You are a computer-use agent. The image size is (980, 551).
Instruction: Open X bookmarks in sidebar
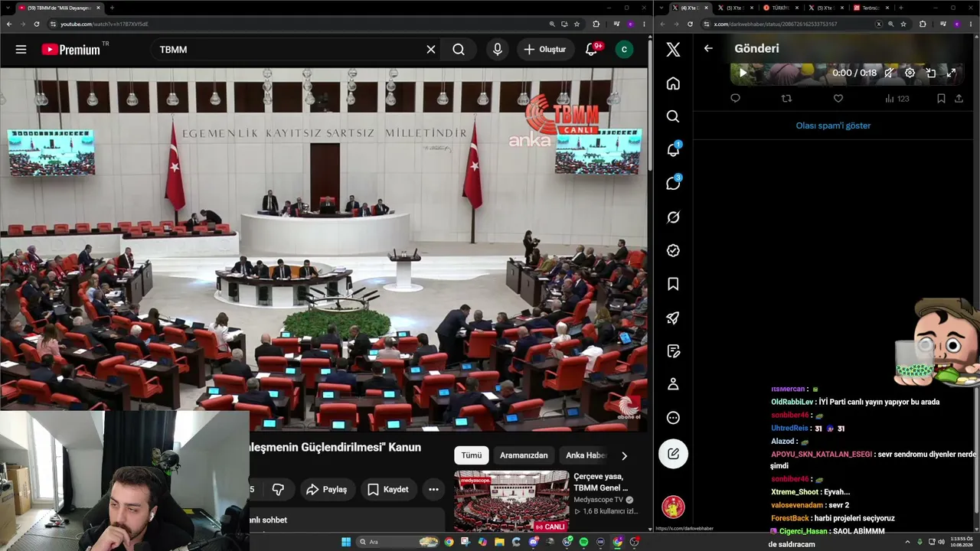[673, 284]
